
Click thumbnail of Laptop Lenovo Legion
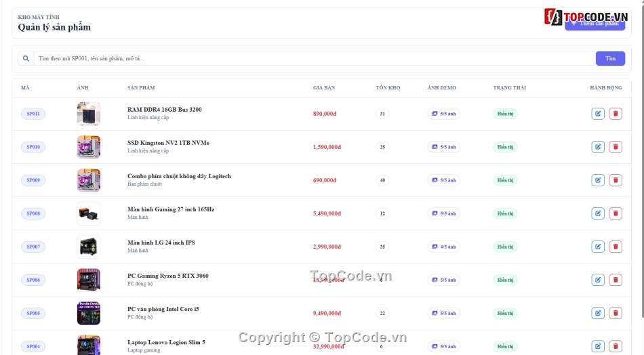89,345
